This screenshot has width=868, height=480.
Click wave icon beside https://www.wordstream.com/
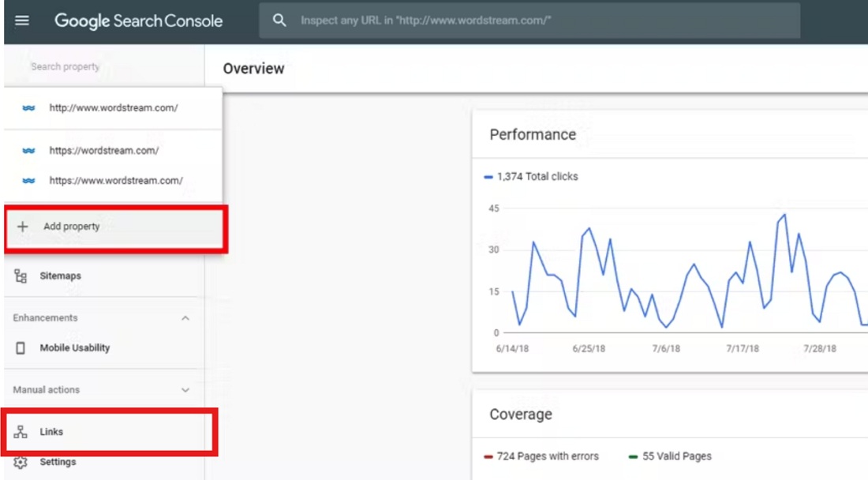(x=28, y=181)
